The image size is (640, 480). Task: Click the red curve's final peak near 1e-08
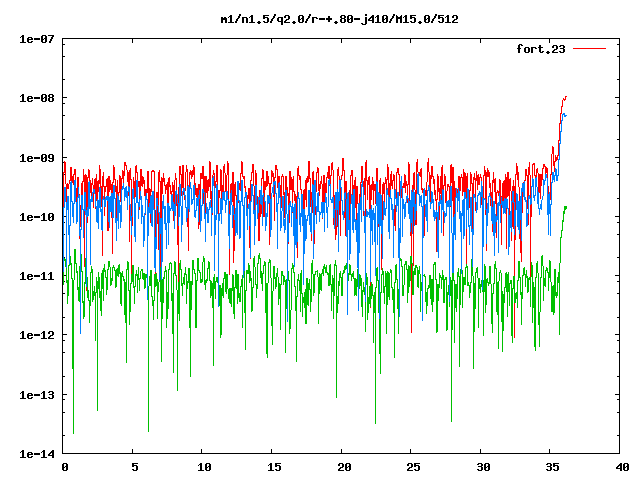pos(566,97)
